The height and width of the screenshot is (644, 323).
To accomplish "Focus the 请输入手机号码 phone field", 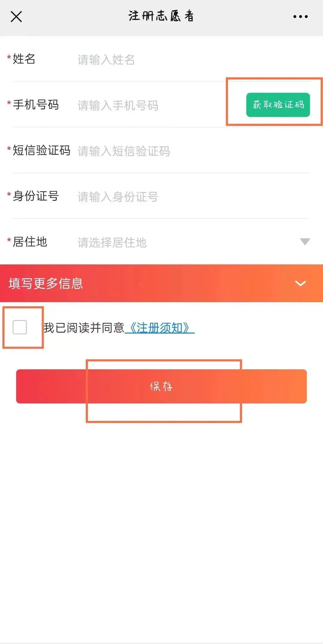I will tap(118, 105).
